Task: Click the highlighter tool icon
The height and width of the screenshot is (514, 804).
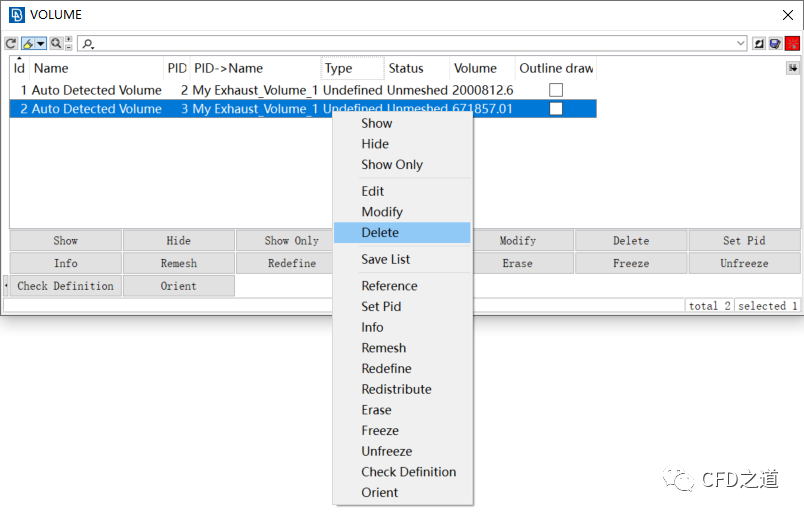Action: [28, 44]
